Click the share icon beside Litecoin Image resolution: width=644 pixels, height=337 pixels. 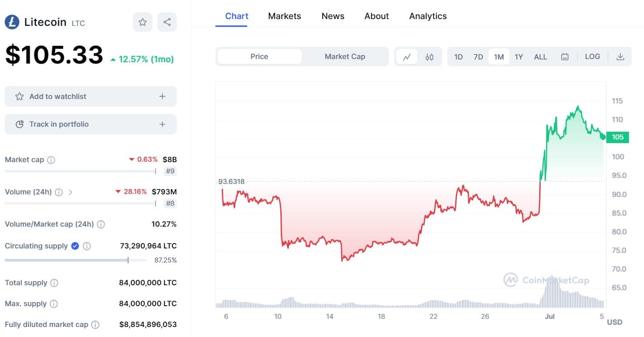pyautogui.click(x=167, y=22)
